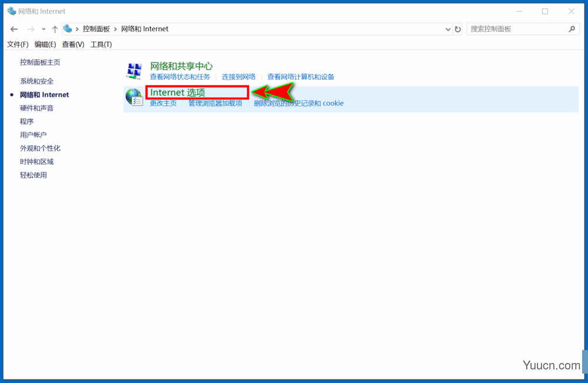This screenshot has height=383, width=588.
Task: Click the window title bar icon
Action: tap(12, 11)
